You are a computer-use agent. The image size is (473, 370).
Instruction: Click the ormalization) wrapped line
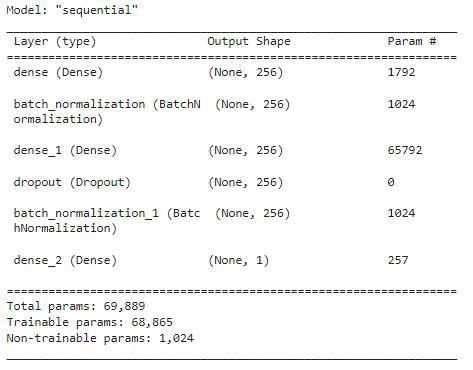(58, 119)
